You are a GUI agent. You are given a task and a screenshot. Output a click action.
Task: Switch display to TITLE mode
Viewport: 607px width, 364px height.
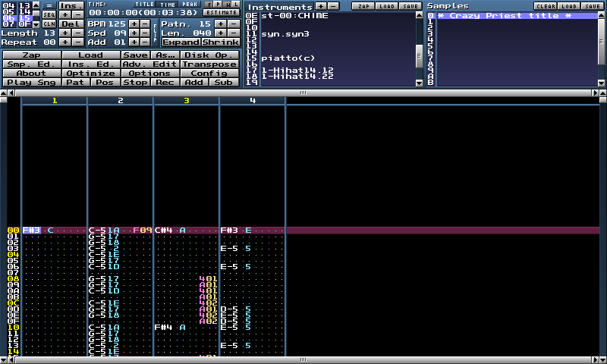(x=145, y=5)
